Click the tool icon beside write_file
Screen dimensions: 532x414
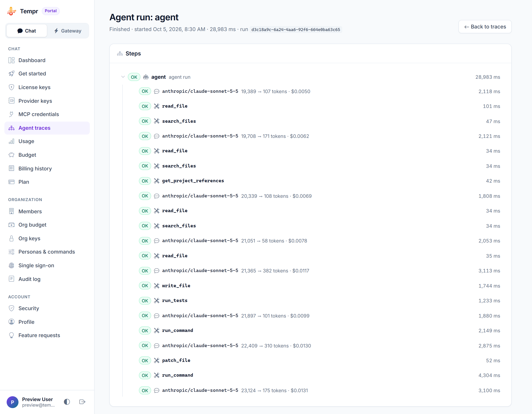[157, 286]
